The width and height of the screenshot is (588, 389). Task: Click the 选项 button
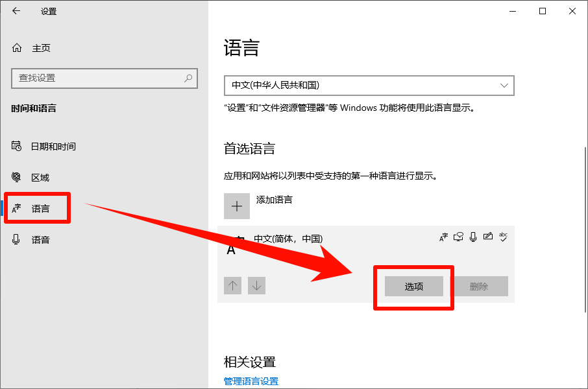point(414,287)
